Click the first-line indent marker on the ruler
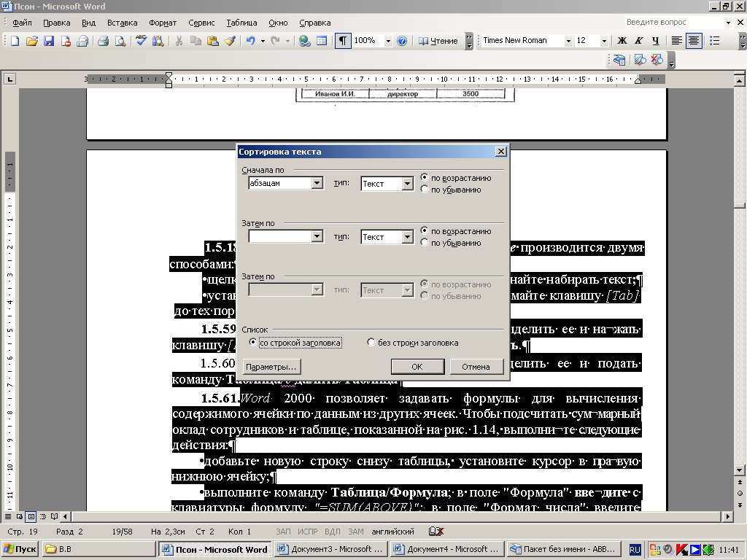The height and width of the screenshot is (560, 747). point(169,75)
